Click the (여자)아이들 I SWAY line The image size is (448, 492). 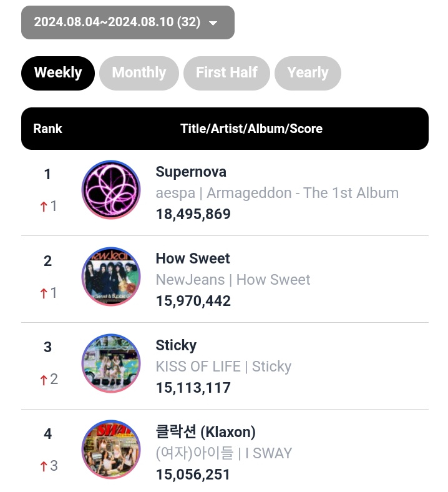coord(224,453)
